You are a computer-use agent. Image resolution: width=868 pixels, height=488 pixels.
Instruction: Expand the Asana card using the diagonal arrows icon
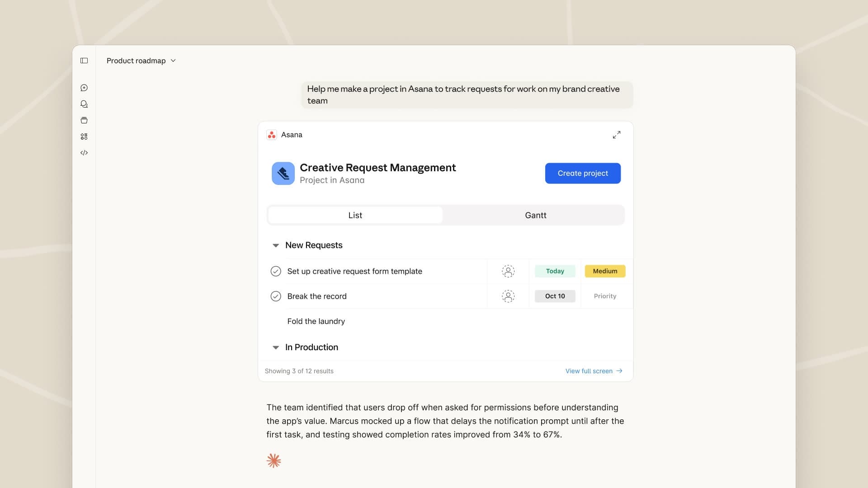(x=617, y=135)
